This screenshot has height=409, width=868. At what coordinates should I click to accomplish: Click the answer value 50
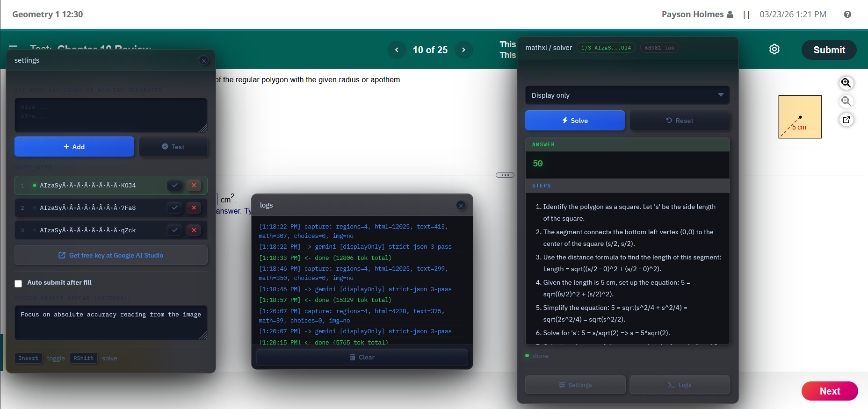point(538,164)
